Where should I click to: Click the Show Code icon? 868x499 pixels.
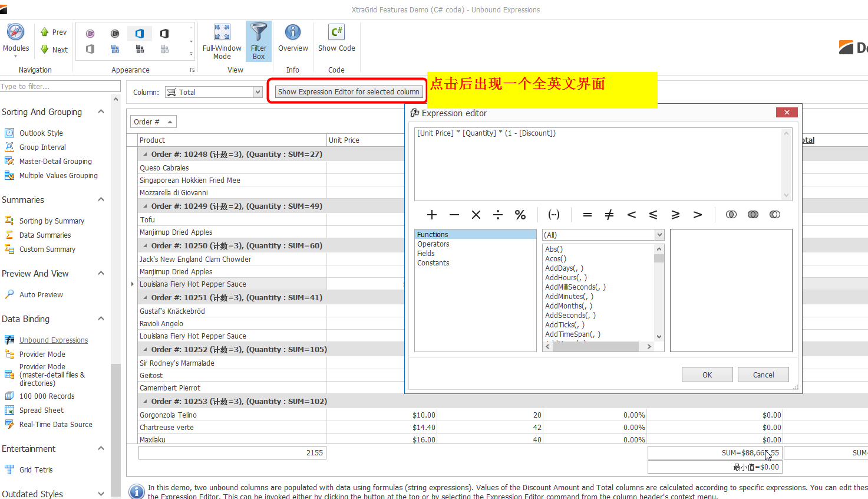[336, 33]
